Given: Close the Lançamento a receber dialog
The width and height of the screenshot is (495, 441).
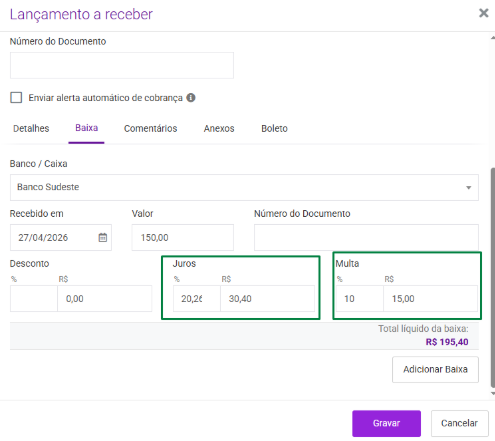Looking at the screenshot, I should tap(484, 13).
